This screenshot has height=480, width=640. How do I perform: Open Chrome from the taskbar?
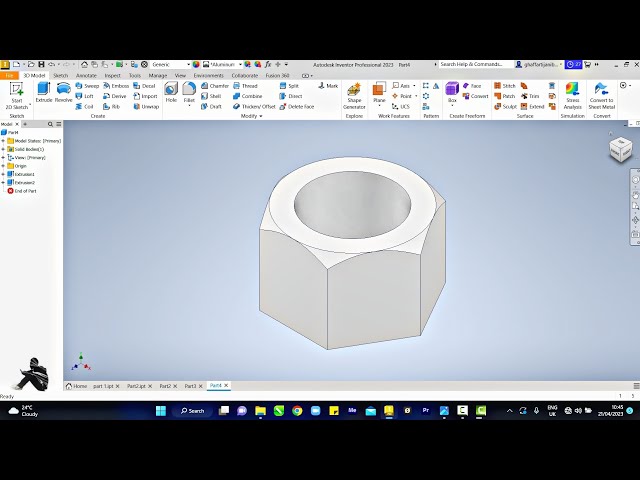297,411
